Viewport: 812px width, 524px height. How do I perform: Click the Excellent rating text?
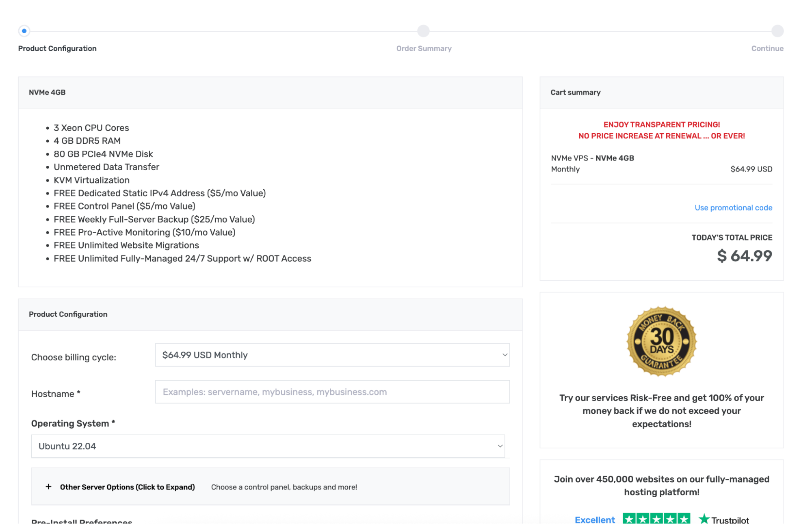(x=595, y=520)
